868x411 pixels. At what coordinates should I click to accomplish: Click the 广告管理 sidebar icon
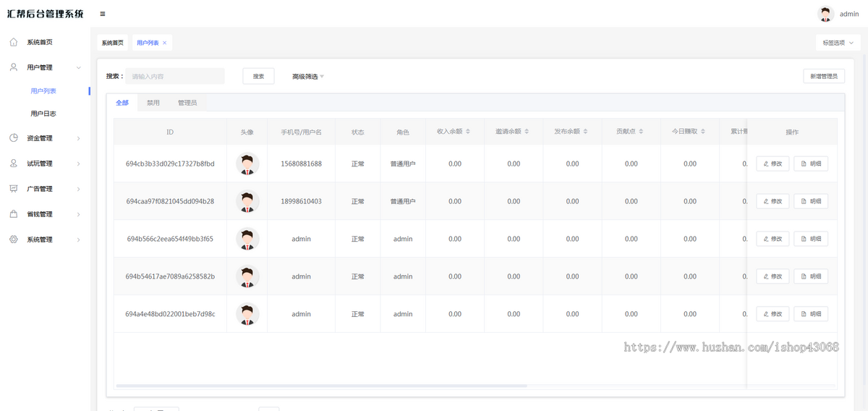(x=14, y=189)
